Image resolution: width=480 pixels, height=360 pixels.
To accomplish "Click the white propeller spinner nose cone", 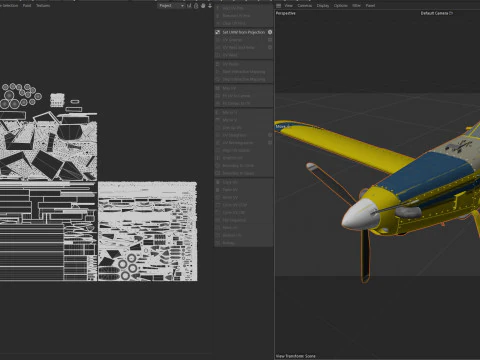I will point(360,215).
